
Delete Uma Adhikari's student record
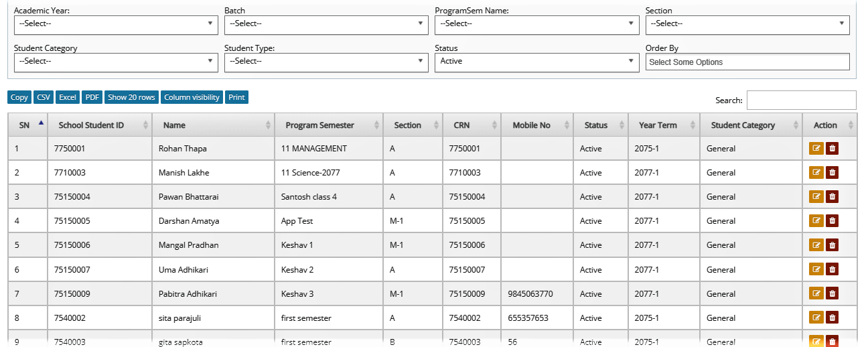click(832, 269)
